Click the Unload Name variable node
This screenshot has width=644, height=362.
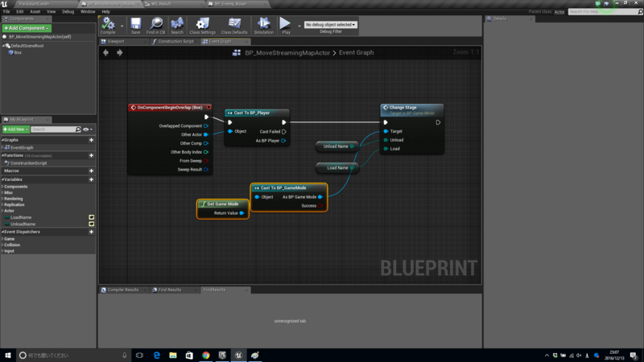click(x=336, y=146)
